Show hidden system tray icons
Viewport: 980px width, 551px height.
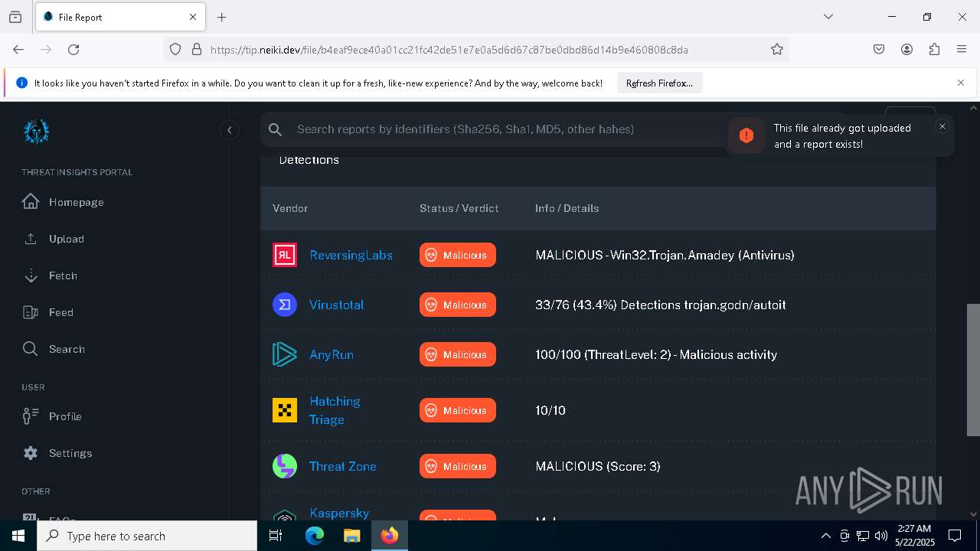pyautogui.click(x=825, y=536)
